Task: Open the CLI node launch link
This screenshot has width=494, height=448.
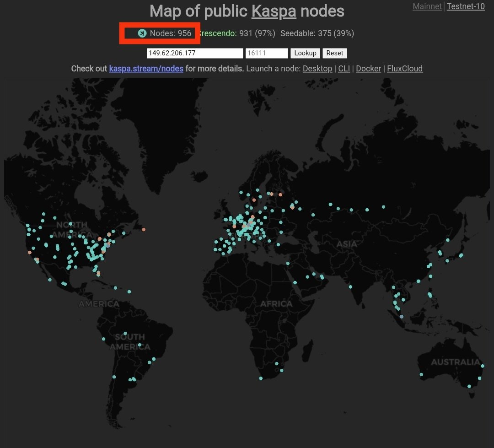Action: (344, 69)
